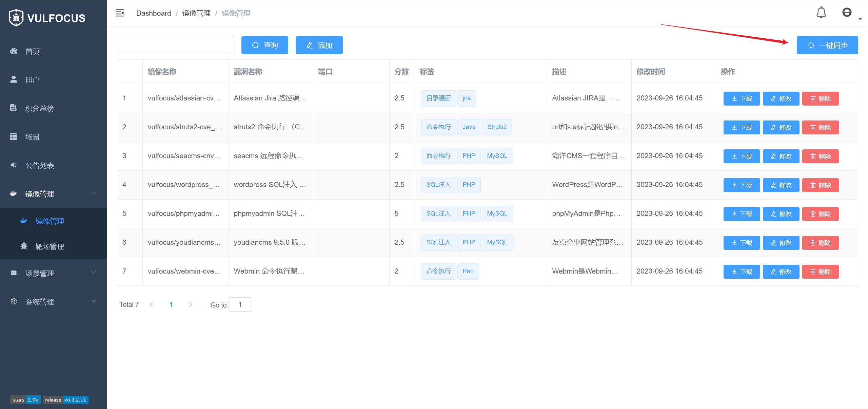
Task: Click Dashboard breadcrumb link
Action: pyautogui.click(x=153, y=13)
